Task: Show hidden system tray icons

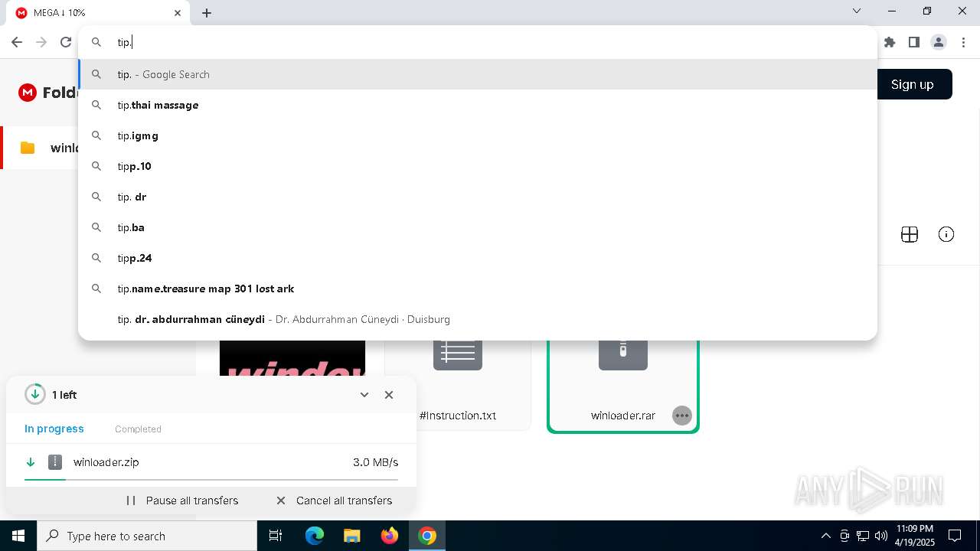Action: (825, 536)
